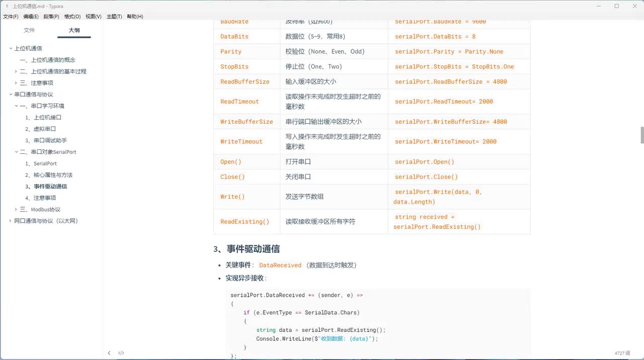Open the 文件(F) menu
644x360 pixels.
(x=11, y=17)
